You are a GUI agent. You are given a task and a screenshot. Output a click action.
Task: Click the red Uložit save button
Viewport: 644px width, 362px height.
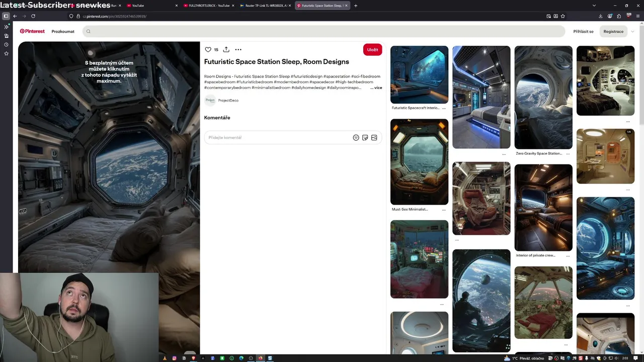point(372,50)
